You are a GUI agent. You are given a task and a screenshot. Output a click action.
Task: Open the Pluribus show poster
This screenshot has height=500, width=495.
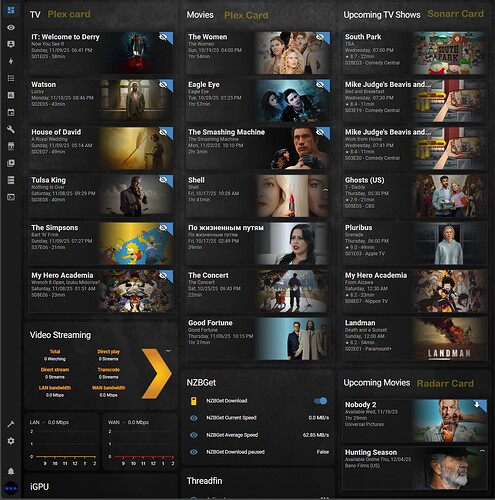click(449, 244)
